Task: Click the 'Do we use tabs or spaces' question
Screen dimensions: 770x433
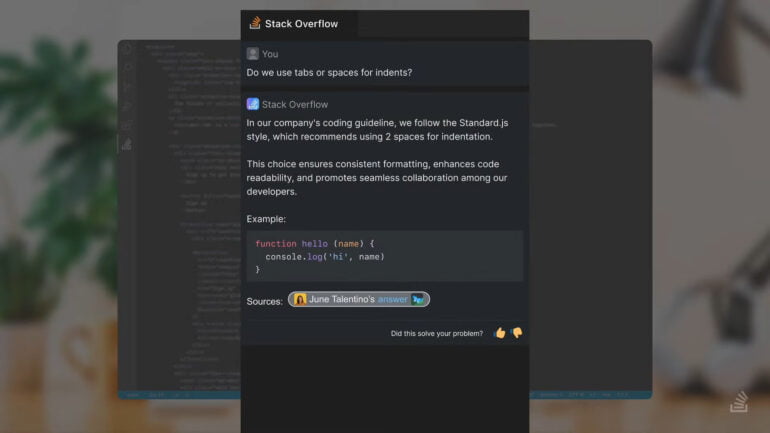Action: [329, 73]
